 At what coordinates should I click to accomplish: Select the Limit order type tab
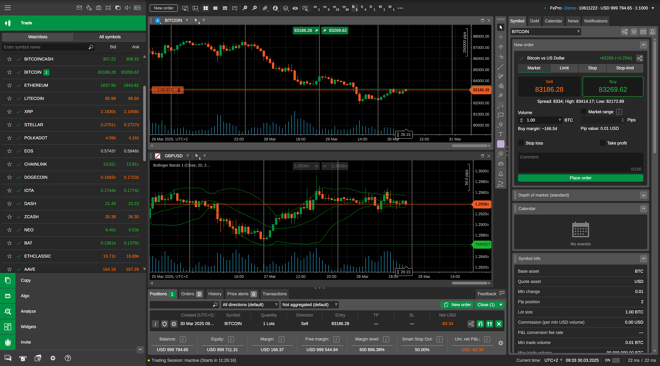(x=564, y=68)
